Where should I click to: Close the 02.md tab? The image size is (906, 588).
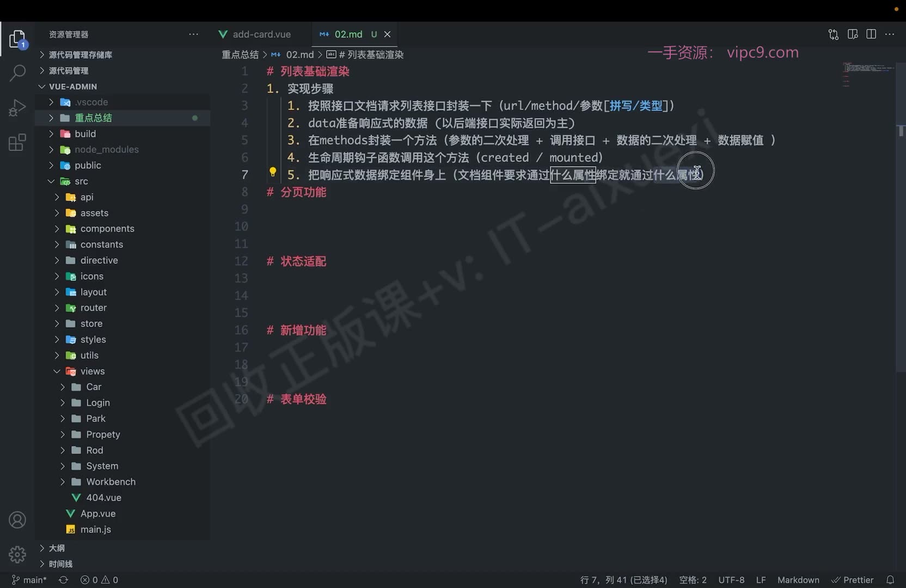coord(387,34)
